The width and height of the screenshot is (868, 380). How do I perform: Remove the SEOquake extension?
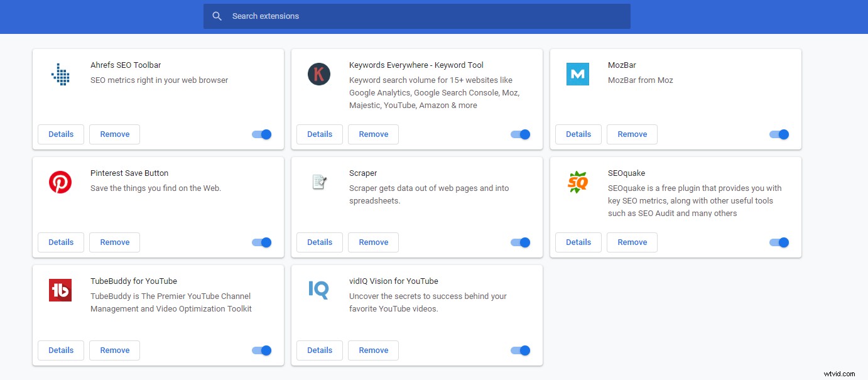pyautogui.click(x=632, y=242)
